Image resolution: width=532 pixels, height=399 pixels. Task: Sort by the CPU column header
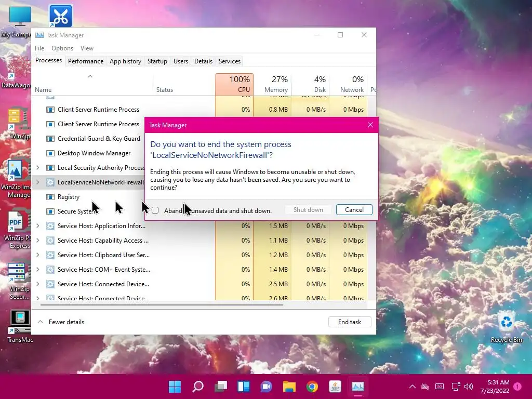point(234,84)
